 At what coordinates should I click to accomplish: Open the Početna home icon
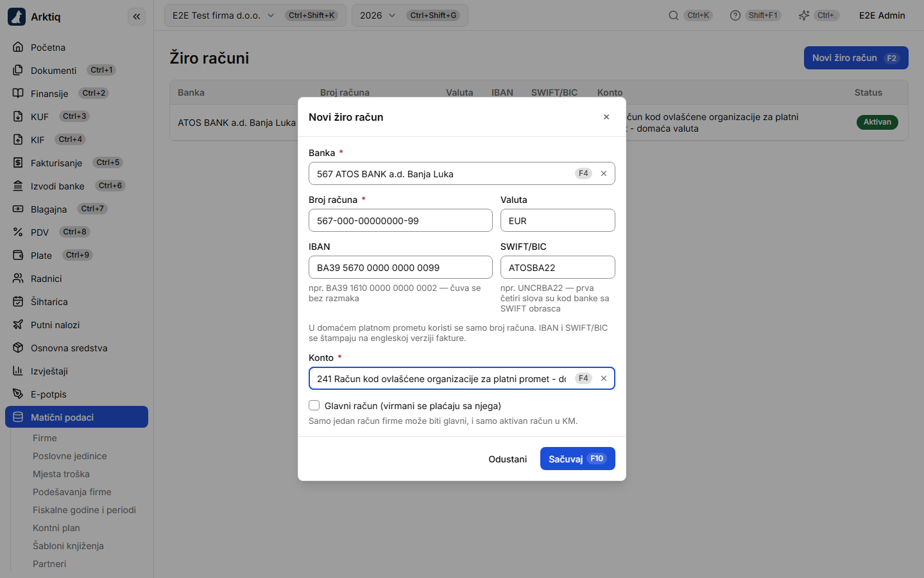(18, 47)
